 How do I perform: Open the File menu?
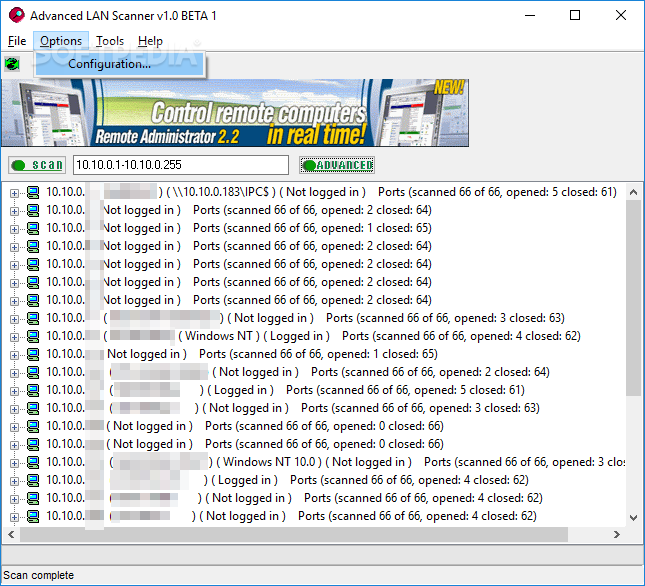pos(17,41)
